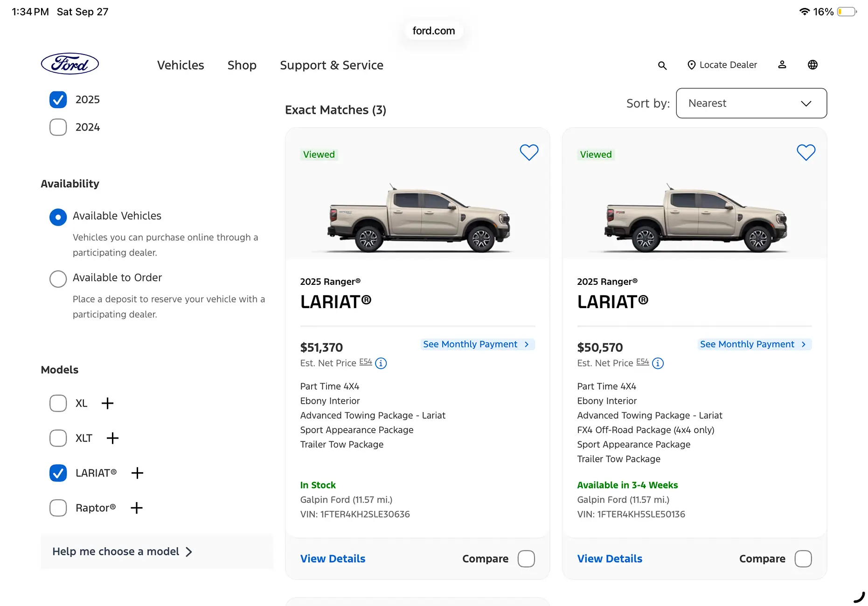Uncheck the 2025 model year checkbox
The height and width of the screenshot is (606, 868).
click(58, 99)
